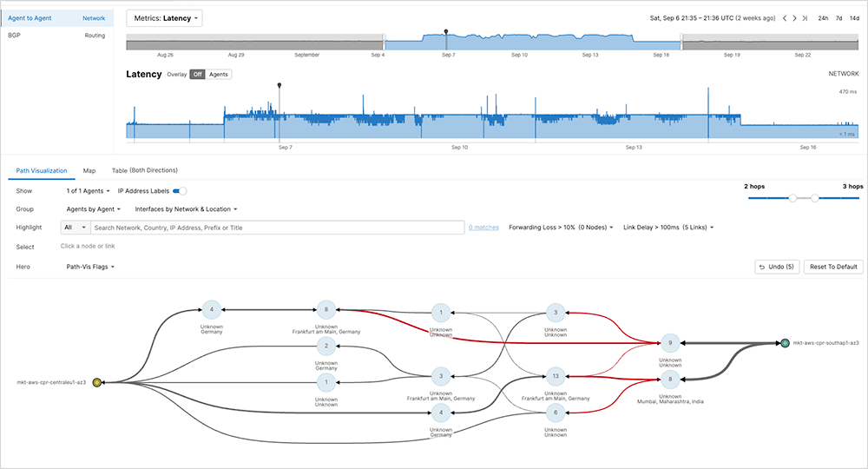868x469 pixels.
Task: Click the overview timeline marker pin near Sep 7
Action: pos(446,32)
